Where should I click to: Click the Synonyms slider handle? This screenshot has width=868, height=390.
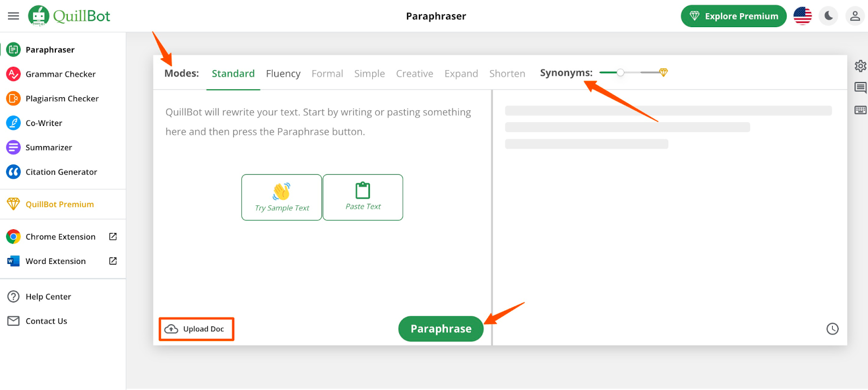coord(621,72)
